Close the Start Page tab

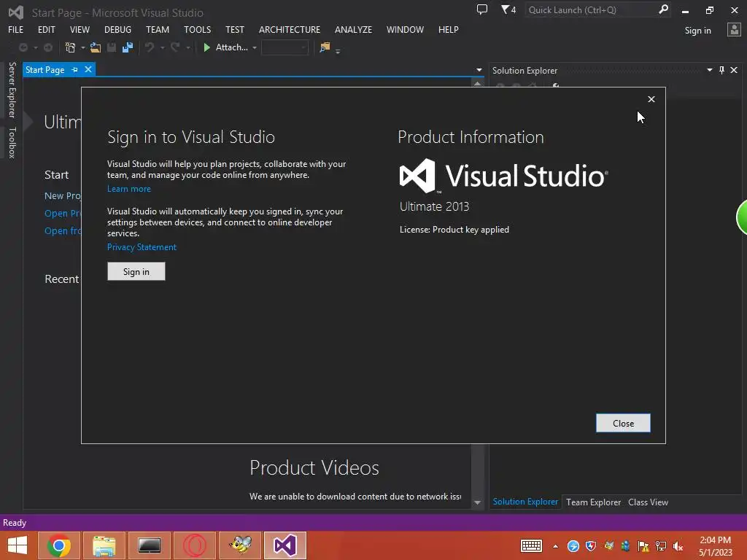click(x=88, y=69)
